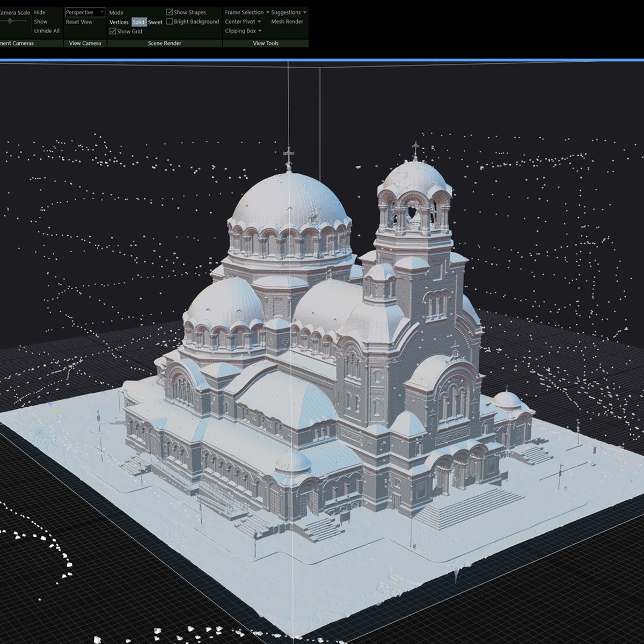Viewport: 644px width, 644px height.
Task: Switch render mode to Vertices
Action: [x=119, y=22]
